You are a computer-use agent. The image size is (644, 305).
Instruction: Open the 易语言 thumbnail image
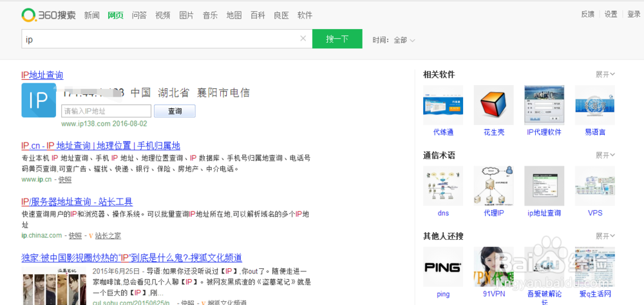[x=594, y=105]
